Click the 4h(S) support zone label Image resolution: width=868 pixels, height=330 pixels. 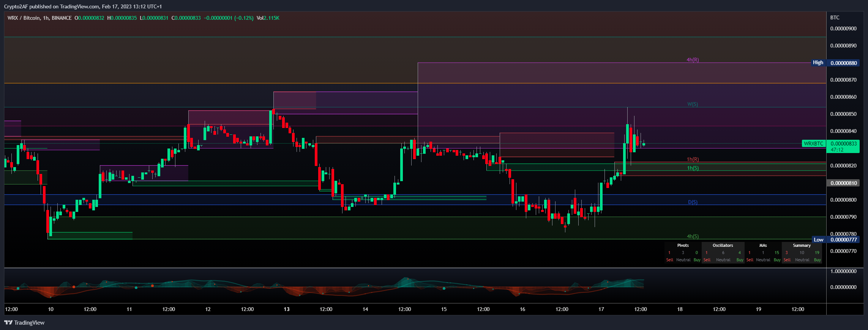coord(693,236)
